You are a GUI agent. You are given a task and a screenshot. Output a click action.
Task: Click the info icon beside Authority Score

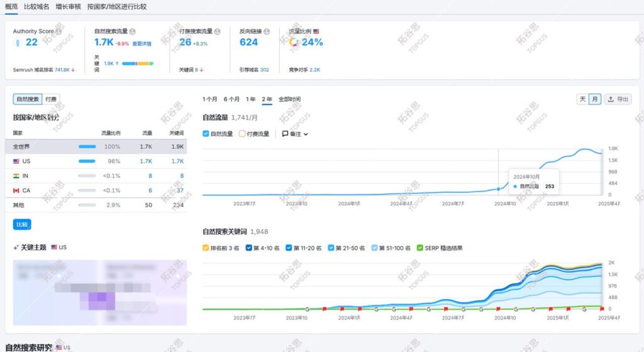[58, 31]
